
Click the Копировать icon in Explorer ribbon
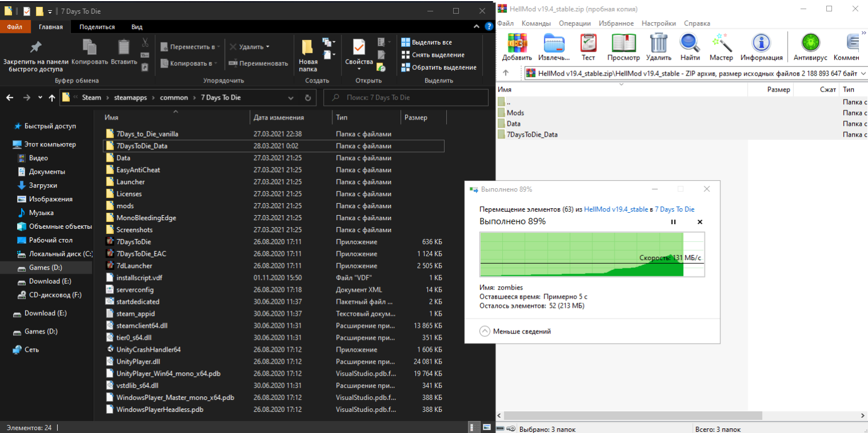click(x=90, y=47)
